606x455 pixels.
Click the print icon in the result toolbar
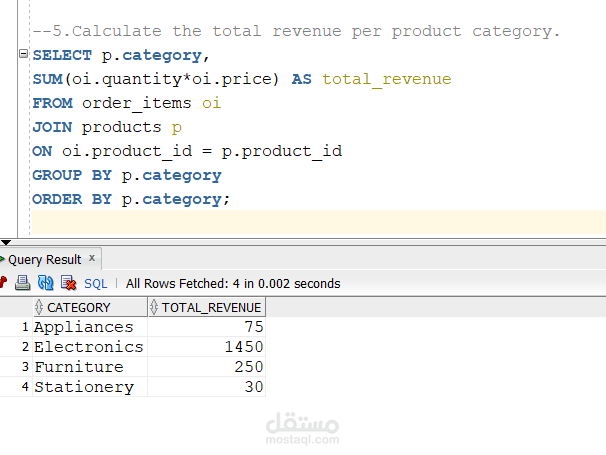pyautogui.click(x=23, y=283)
